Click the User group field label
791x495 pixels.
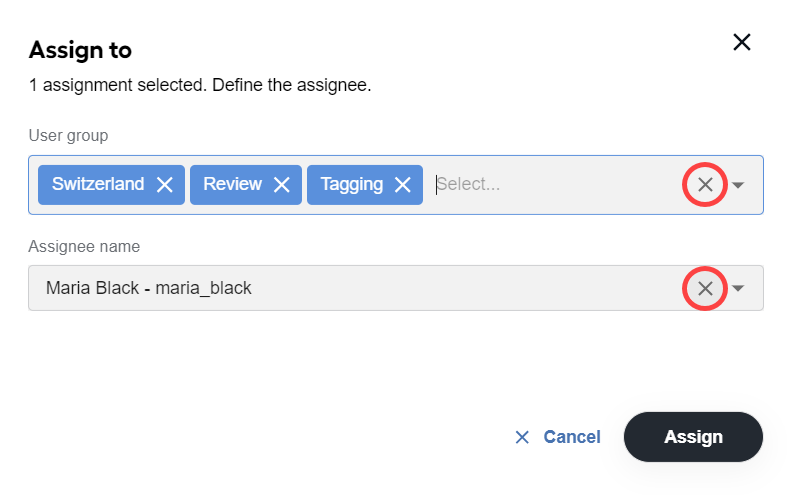click(x=68, y=136)
